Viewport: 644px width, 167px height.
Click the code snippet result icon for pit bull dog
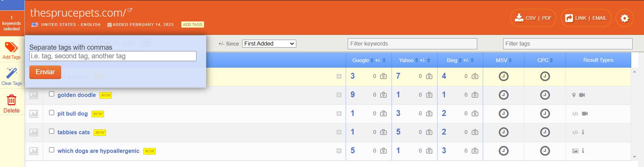(x=575, y=114)
